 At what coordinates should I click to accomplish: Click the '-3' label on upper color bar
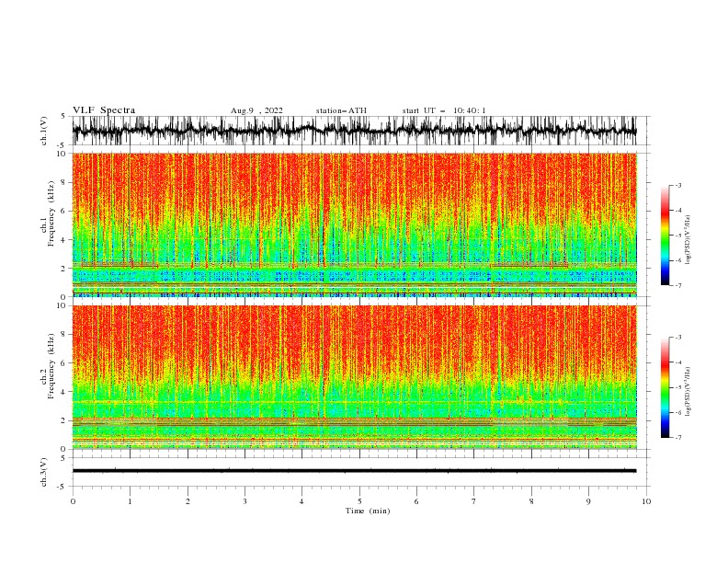coord(677,185)
